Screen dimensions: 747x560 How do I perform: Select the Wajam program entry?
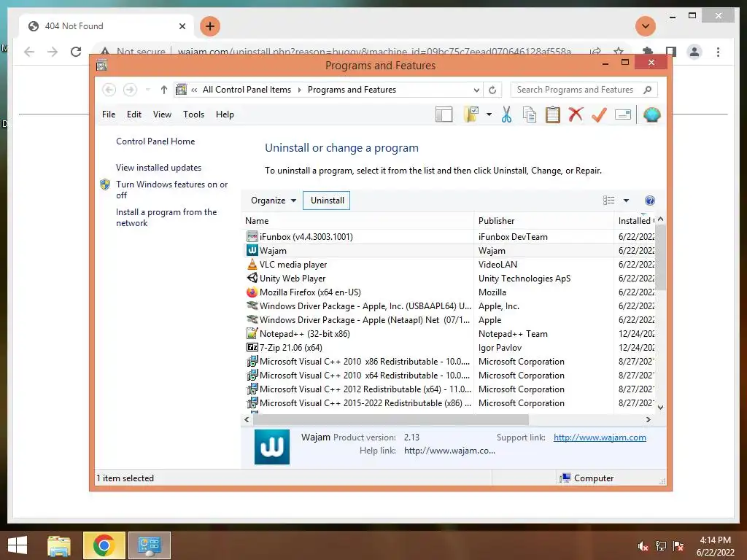(449, 251)
